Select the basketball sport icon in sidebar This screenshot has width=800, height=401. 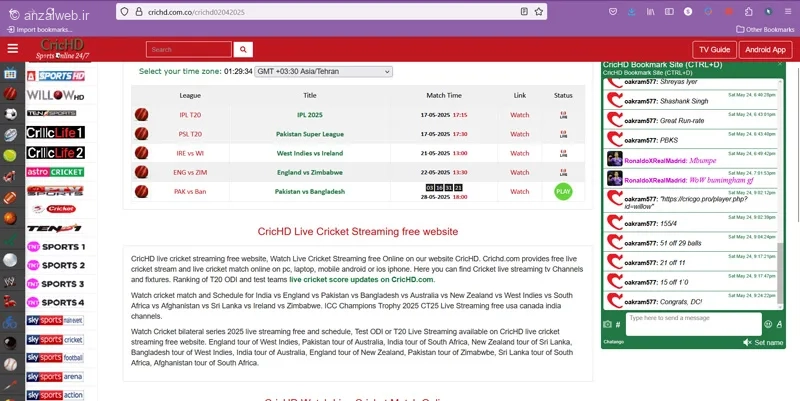[10, 218]
